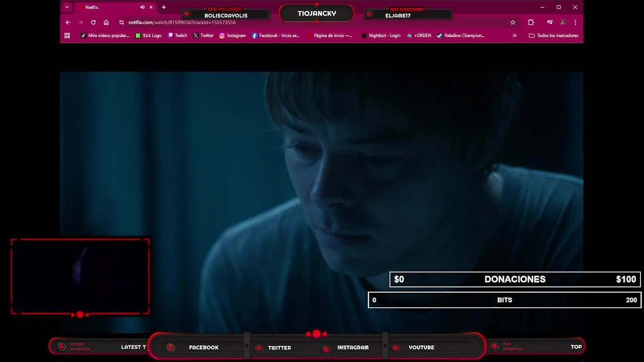Close the browser window

tap(575, 8)
